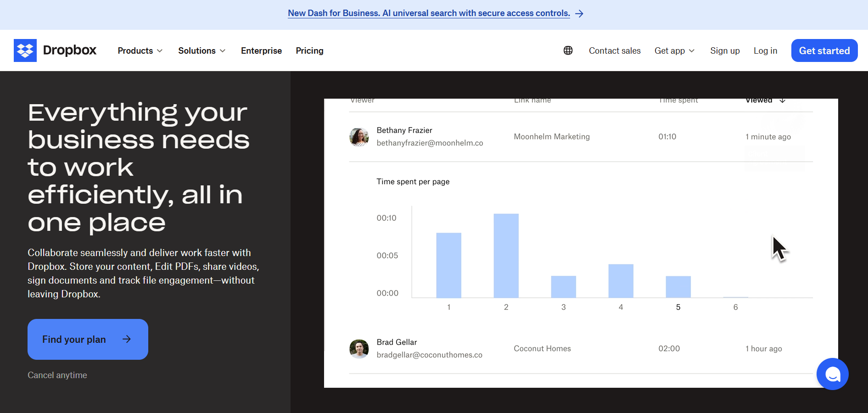868x413 pixels.
Task: Click the Brad Gellar name
Action: click(x=397, y=342)
